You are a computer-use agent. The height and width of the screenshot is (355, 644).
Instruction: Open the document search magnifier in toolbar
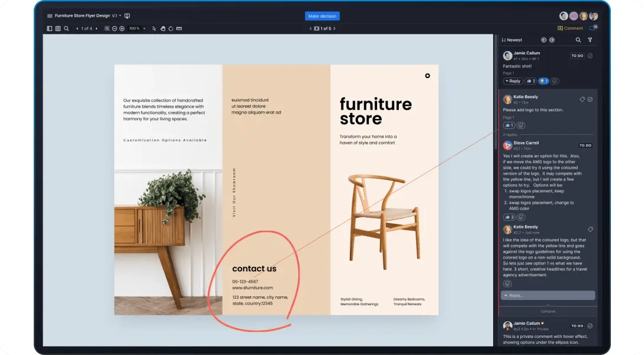point(66,28)
